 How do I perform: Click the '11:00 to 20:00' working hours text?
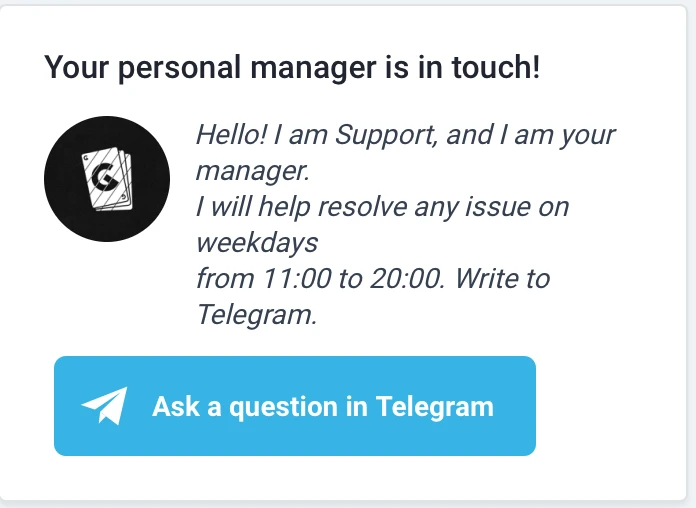click(353, 279)
